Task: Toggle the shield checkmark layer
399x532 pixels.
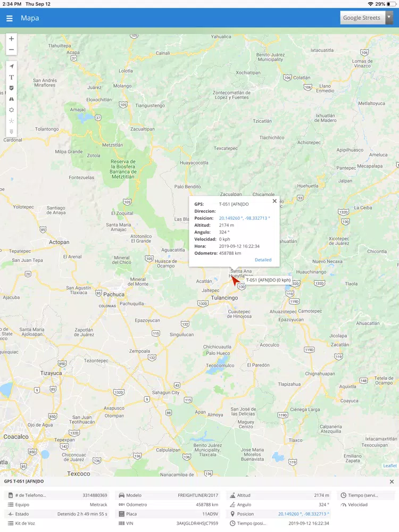Action: (11, 88)
